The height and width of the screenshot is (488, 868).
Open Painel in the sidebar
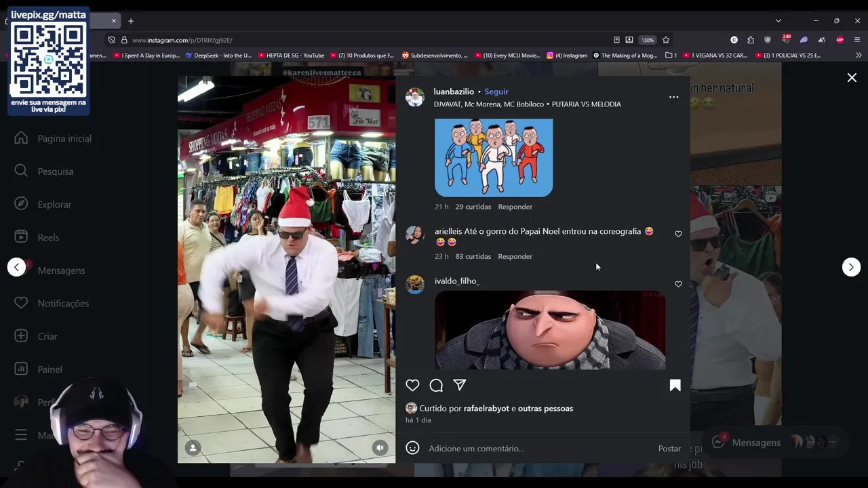[x=39, y=369]
